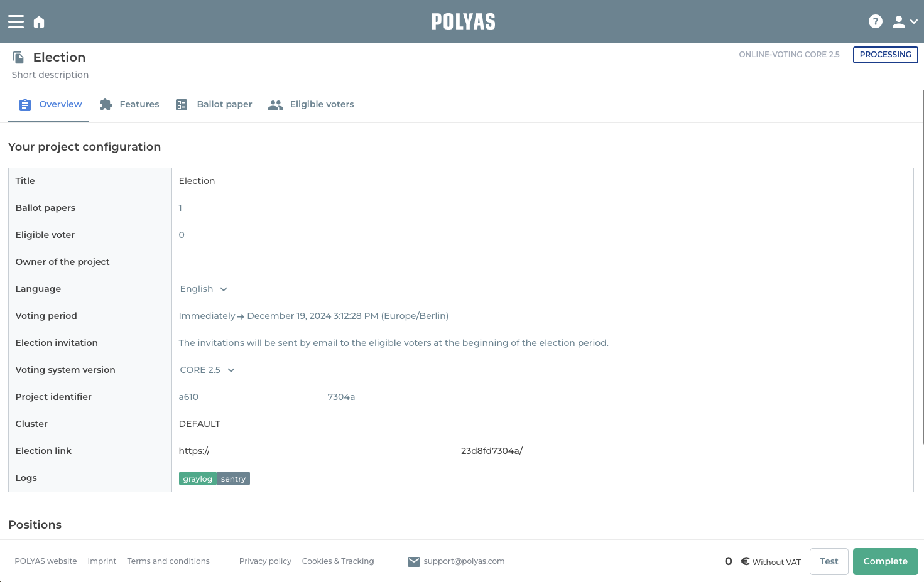Click the Features puzzle piece icon
This screenshot has height=582, width=924.
pyautogui.click(x=106, y=105)
